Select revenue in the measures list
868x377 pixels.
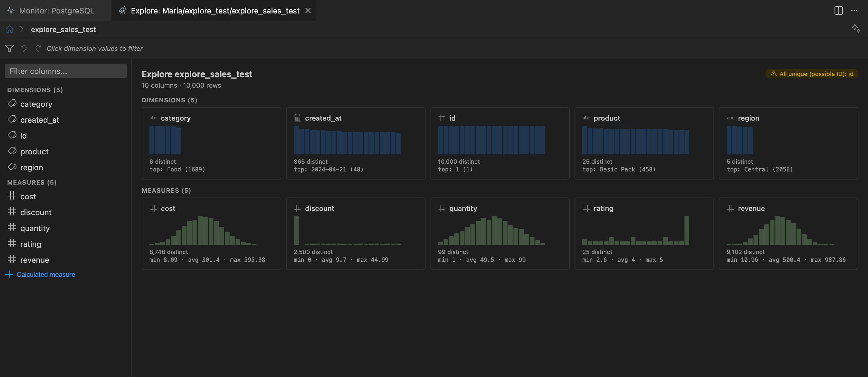[x=66, y=260]
